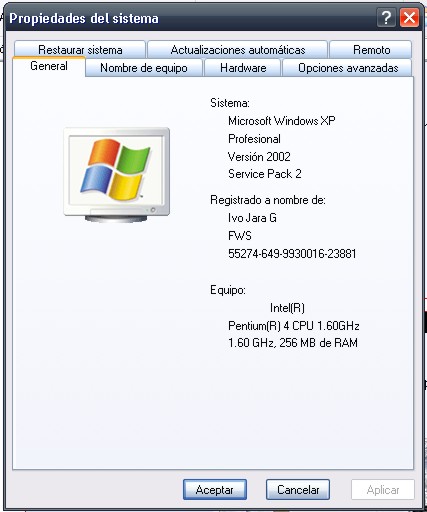Click the Pentium(R) 4 CPU 1.60GHz line
The image size is (427, 512).
click(293, 326)
